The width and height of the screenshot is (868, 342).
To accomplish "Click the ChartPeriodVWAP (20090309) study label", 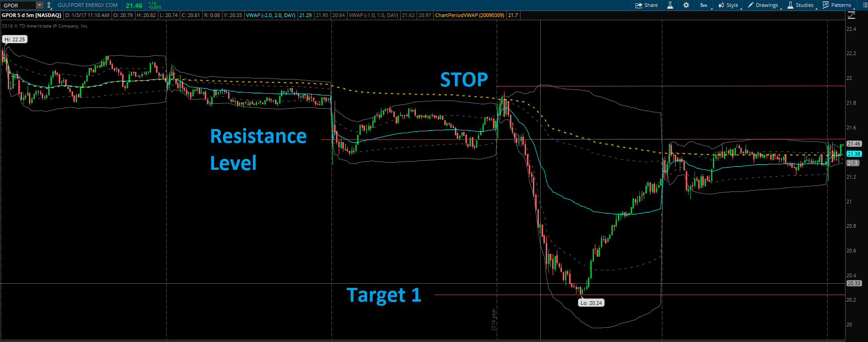I will pyautogui.click(x=470, y=15).
